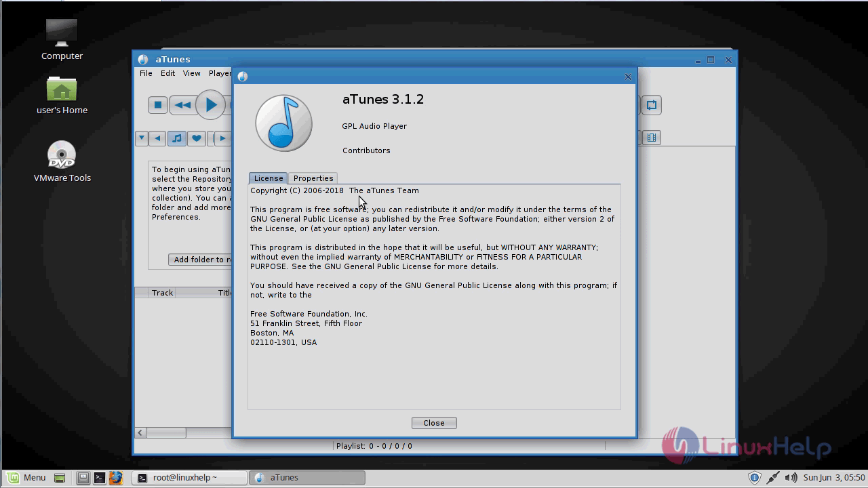Open the file manager launcher in taskbar
Screen dimensions: 868x488
point(83,478)
